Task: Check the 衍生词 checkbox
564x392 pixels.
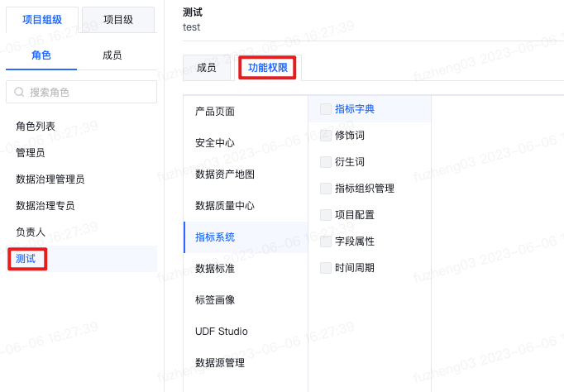Action: point(326,162)
